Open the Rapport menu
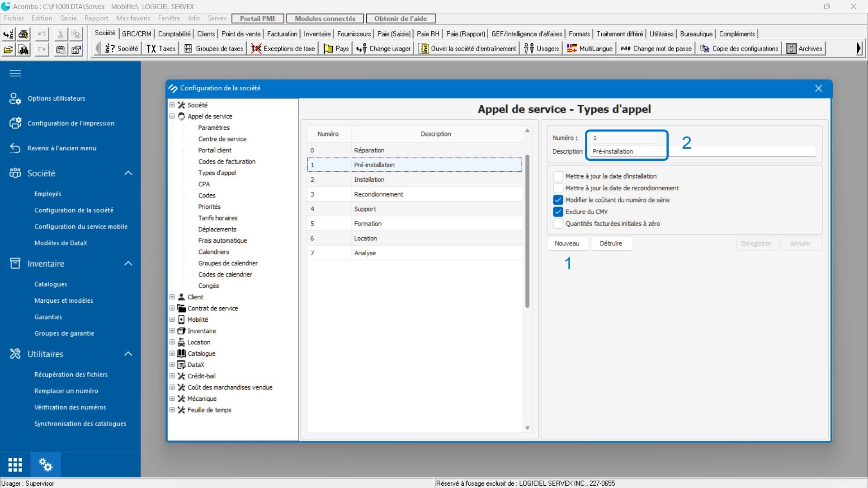 96,19
